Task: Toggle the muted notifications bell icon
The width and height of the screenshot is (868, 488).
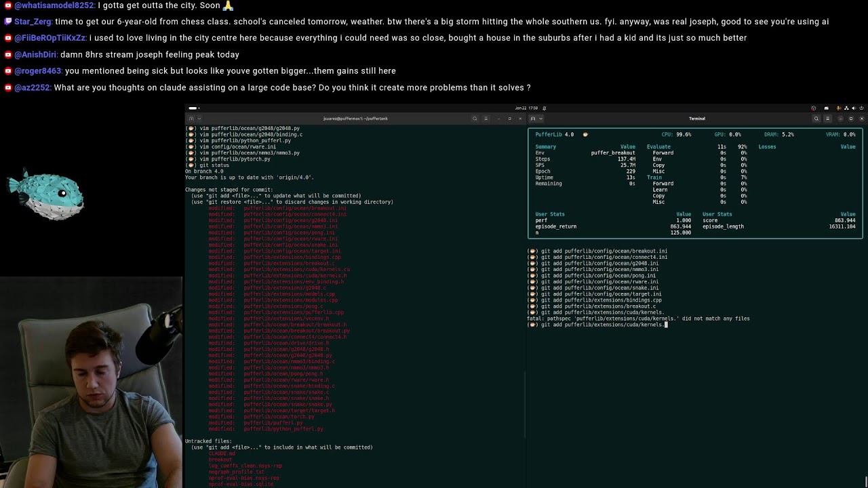Action: tap(544, 108)
